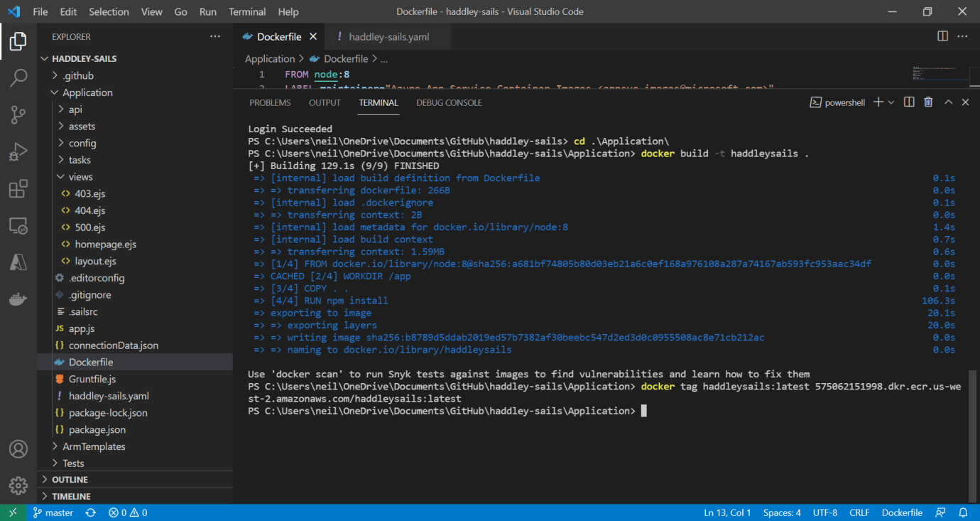Change the CRLF line ending setting
Image resolution: width=980 pixels, height=521 pixels.
click(859, 512)
